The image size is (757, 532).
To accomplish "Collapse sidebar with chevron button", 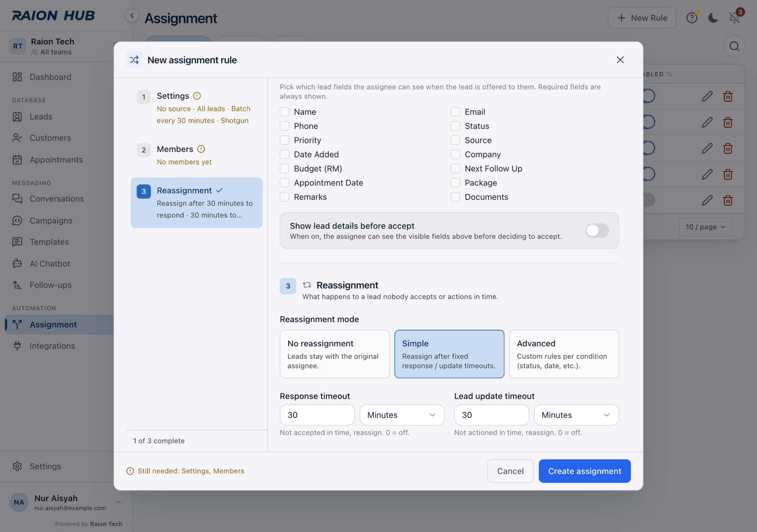I will click(132, 16).
